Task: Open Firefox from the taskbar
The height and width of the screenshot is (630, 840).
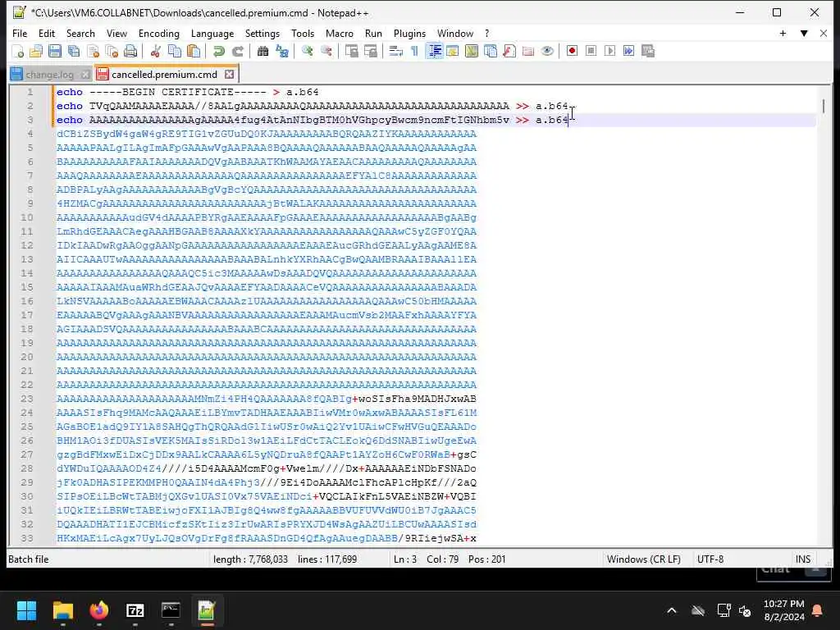Action: [98, 610]
